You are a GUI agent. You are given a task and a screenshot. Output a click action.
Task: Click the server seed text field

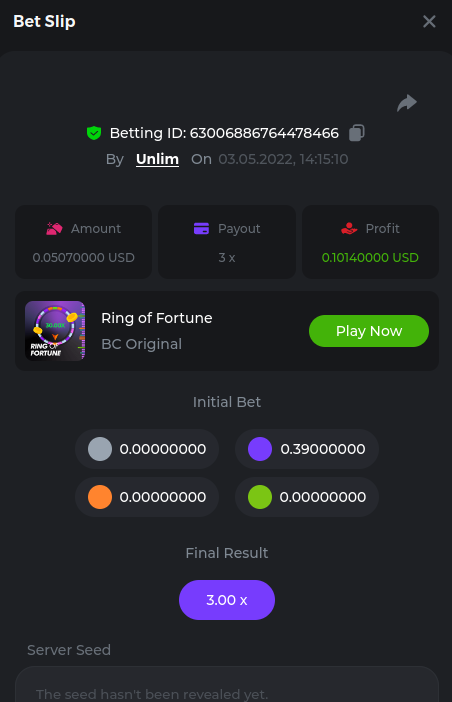[227, 684]
